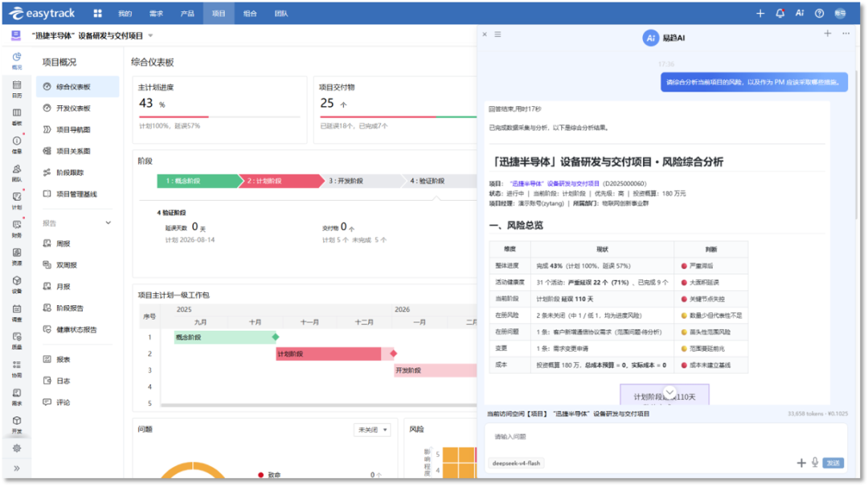Open the 资源 resources icon in the left rail
Image resolution: width=868 pixels, height=486 pixels.
pos(17,256)
